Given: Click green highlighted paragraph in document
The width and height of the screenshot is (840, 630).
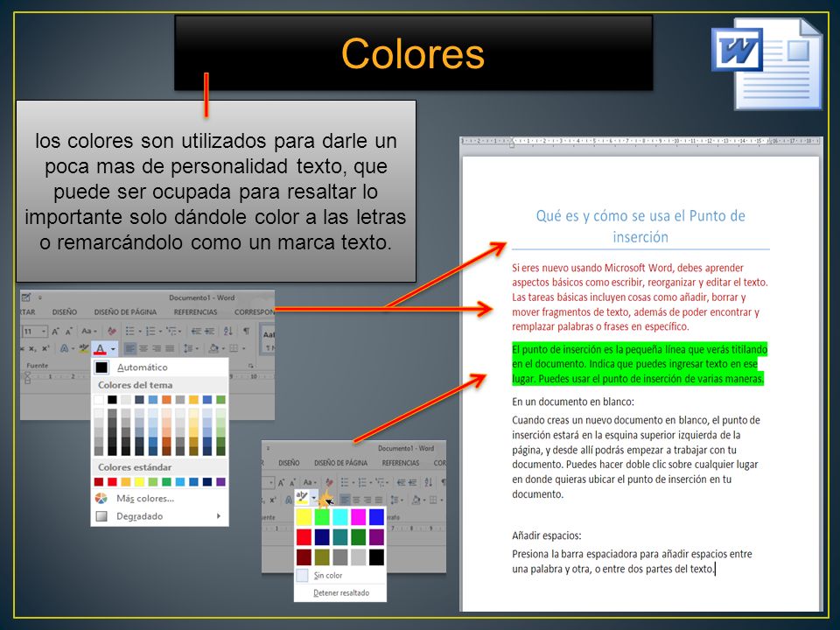Looking at the screenshot, I should pyautogui.click(x=640, y=364).
